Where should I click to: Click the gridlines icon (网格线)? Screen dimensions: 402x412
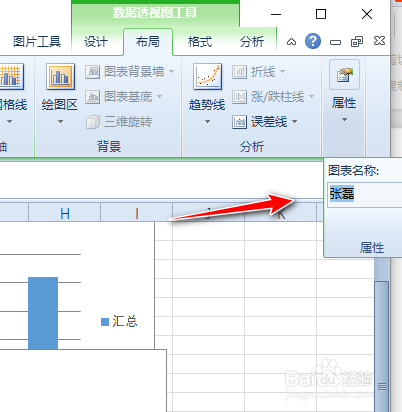point(12,76)
